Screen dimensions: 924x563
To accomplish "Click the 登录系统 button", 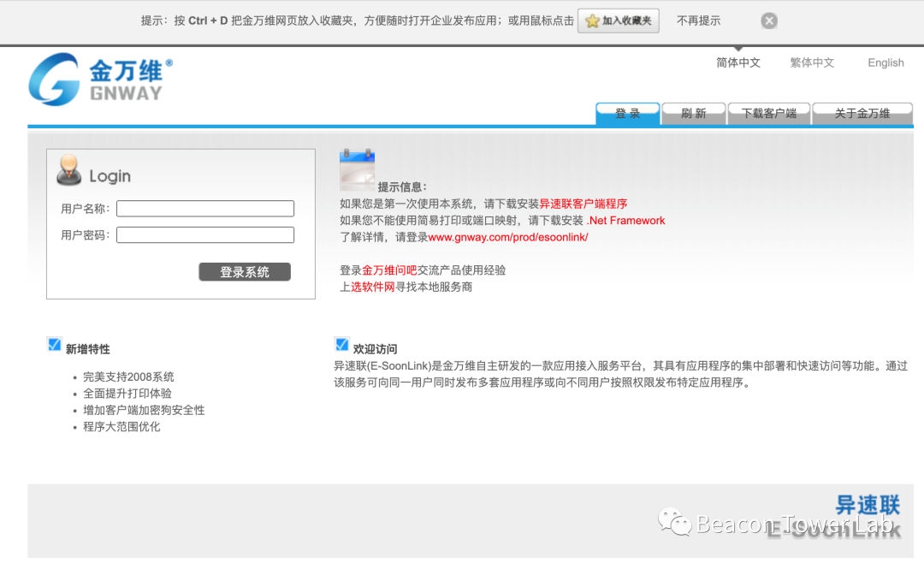I will [x=245, y=272].
